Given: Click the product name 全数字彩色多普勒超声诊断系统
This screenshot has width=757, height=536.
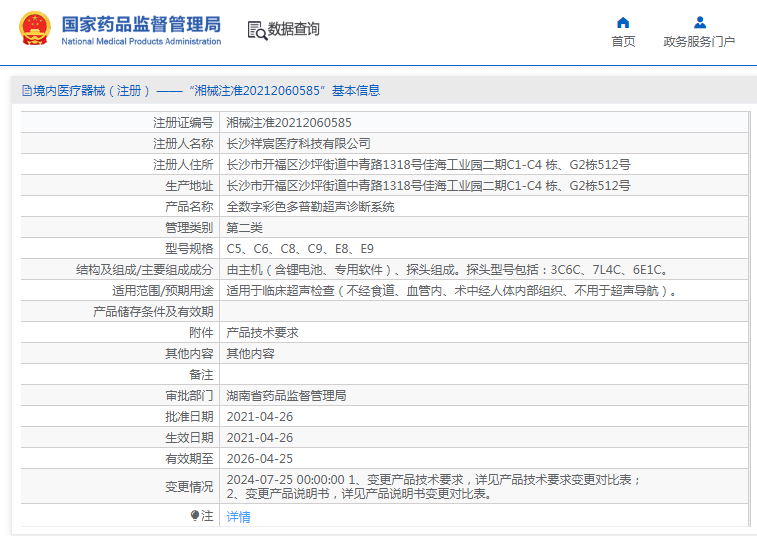Looking at the screenshot, I should (310, 206).
